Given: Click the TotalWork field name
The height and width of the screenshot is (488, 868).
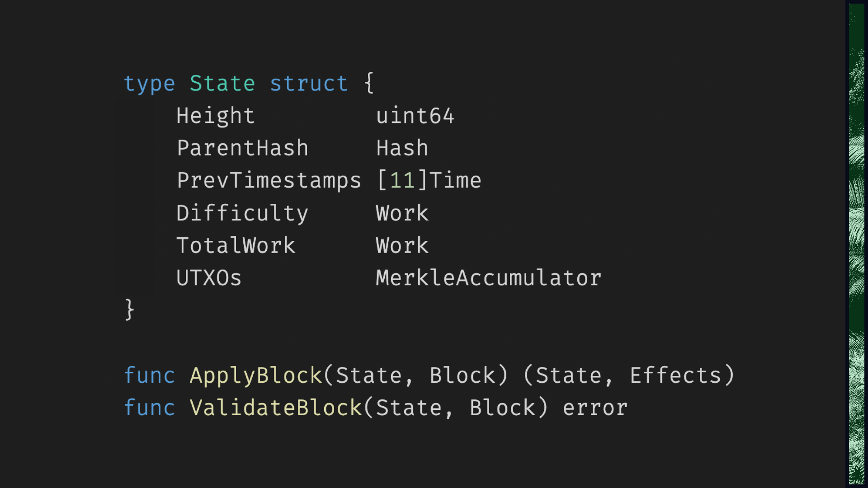Looking at the screenshot, I should (x=236, y=246).
